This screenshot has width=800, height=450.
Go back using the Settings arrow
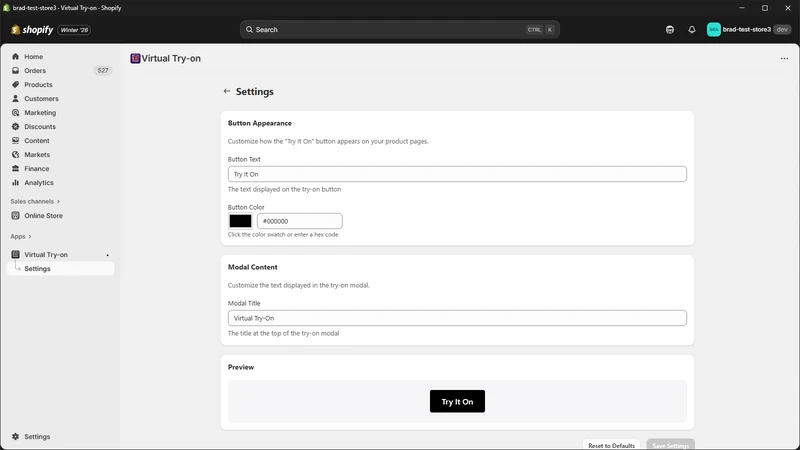227,91
